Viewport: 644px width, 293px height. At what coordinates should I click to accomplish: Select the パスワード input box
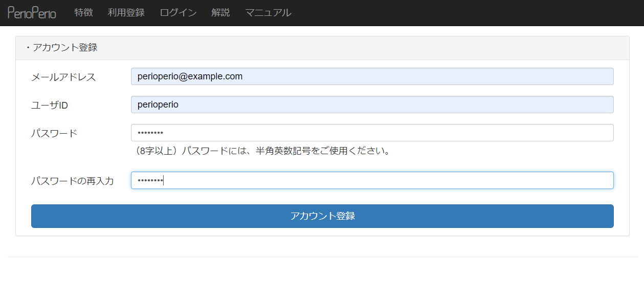[372, 133]
